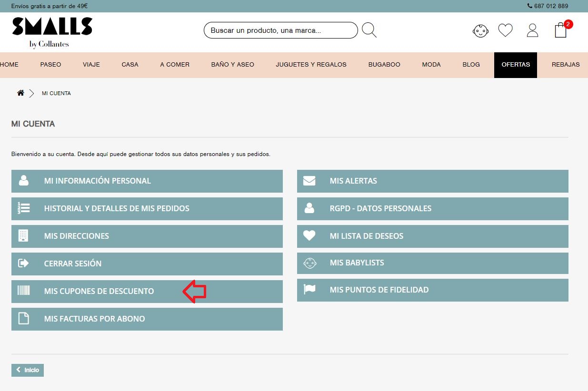Open the OFERTAS menu item
This screenshot has height=391, width=588.
tap(515, 65)
